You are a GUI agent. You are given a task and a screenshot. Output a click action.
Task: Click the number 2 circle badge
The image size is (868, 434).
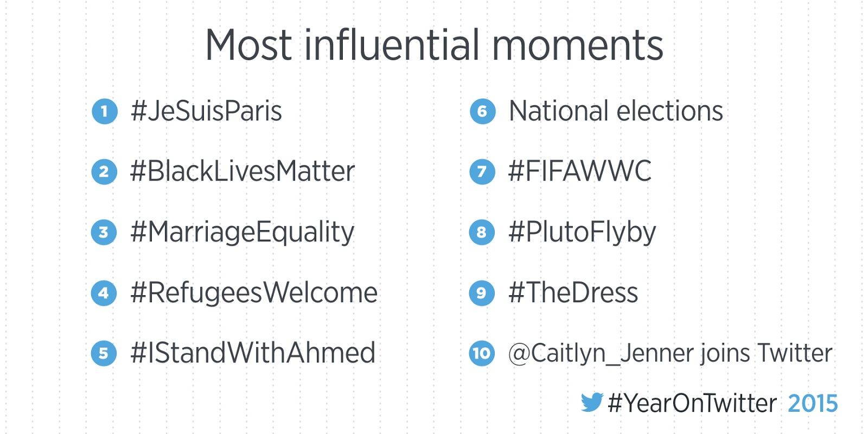coord(104,172)
